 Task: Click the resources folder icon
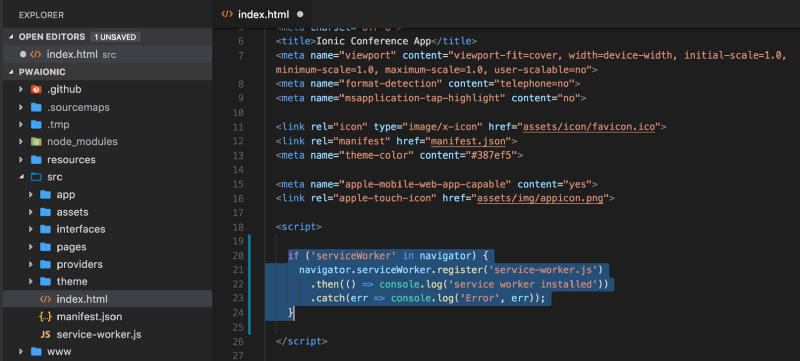coord(36,160)
